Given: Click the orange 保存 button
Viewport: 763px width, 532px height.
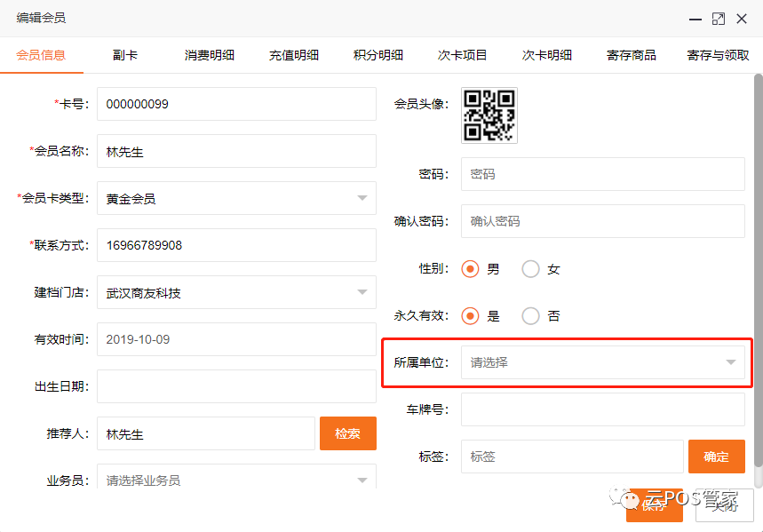Looking at the screenshot, I should point(654,505).
